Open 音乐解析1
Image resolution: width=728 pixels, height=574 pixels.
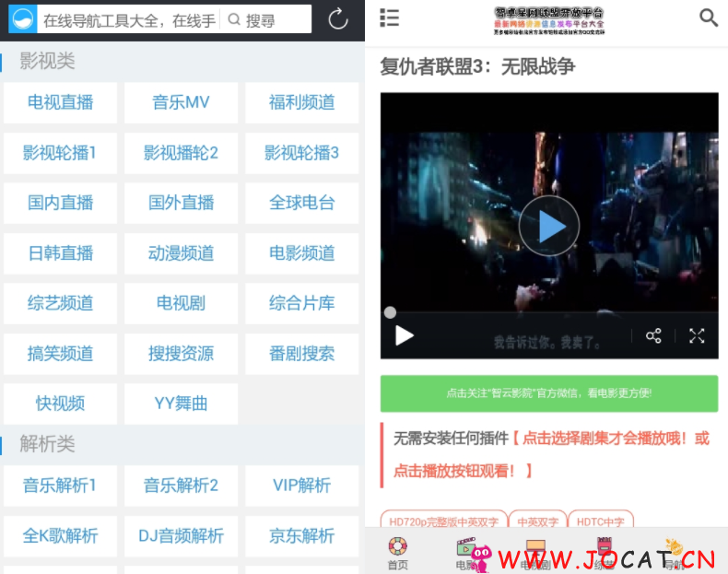pos(60,486)
